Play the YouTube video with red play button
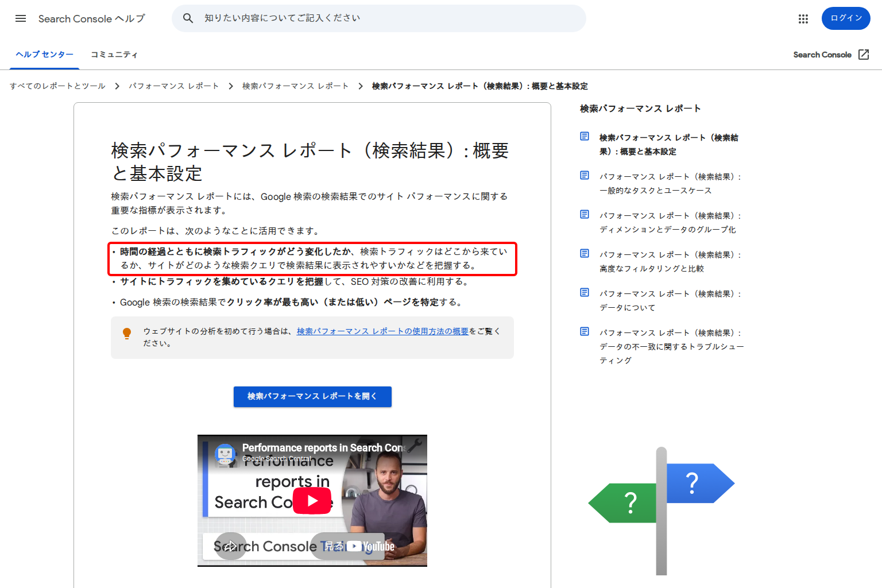The width and height of the screenshot is (882, 588). (312, 501)
